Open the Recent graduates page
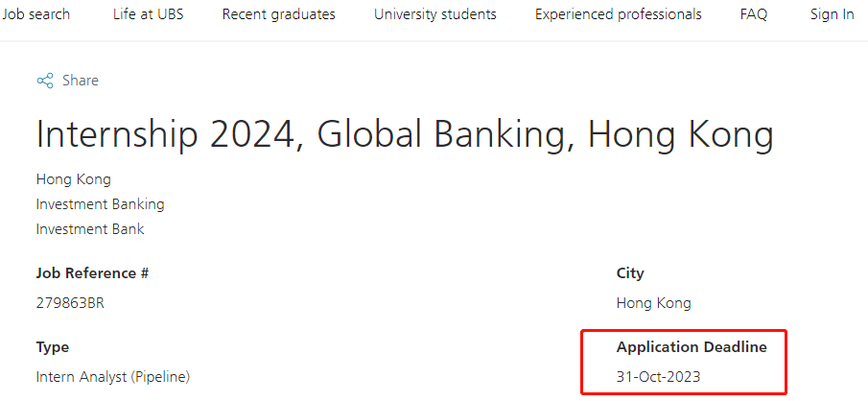The width and height of the screenshot is (868, 401). point(278,14)
